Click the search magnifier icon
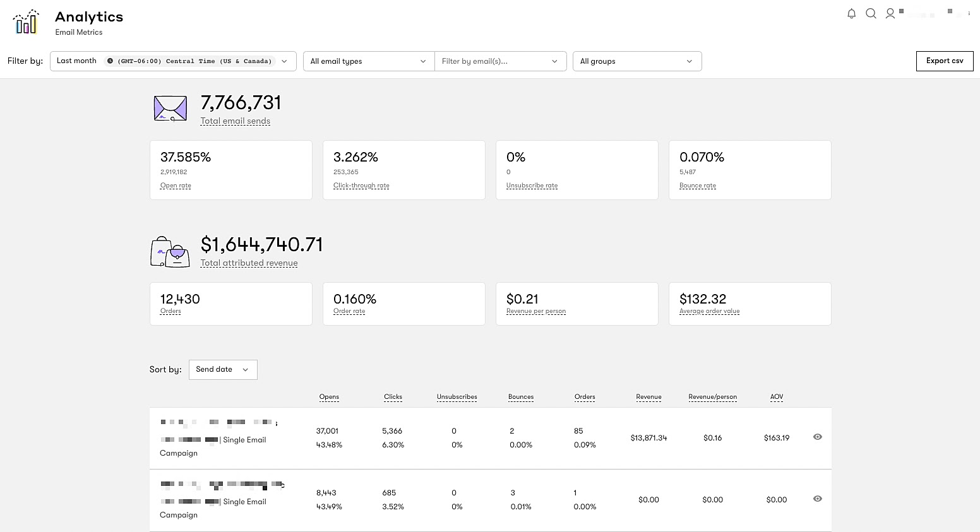Image resolution: width=980 pixels, height=532 pixels. tap(871, 13)
